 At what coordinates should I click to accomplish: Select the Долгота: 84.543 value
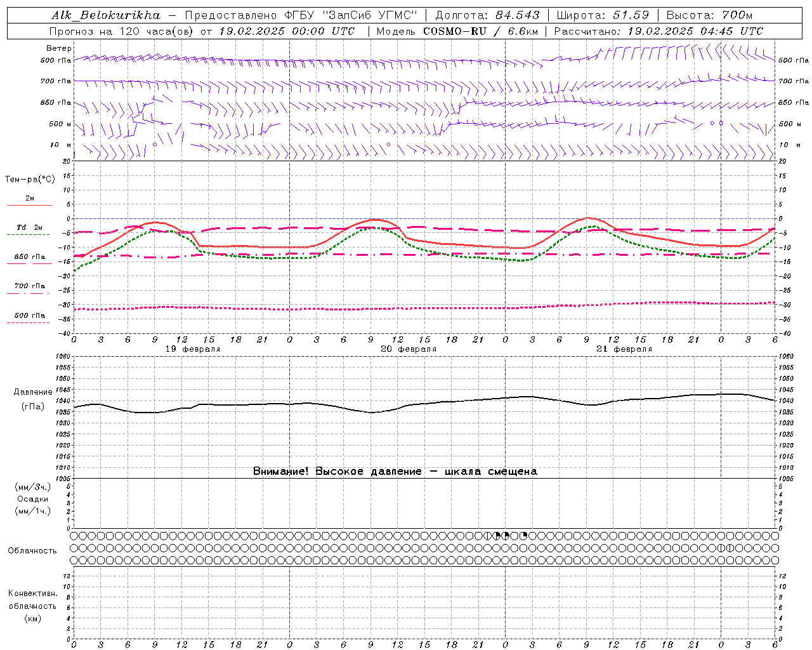[488, 15]
